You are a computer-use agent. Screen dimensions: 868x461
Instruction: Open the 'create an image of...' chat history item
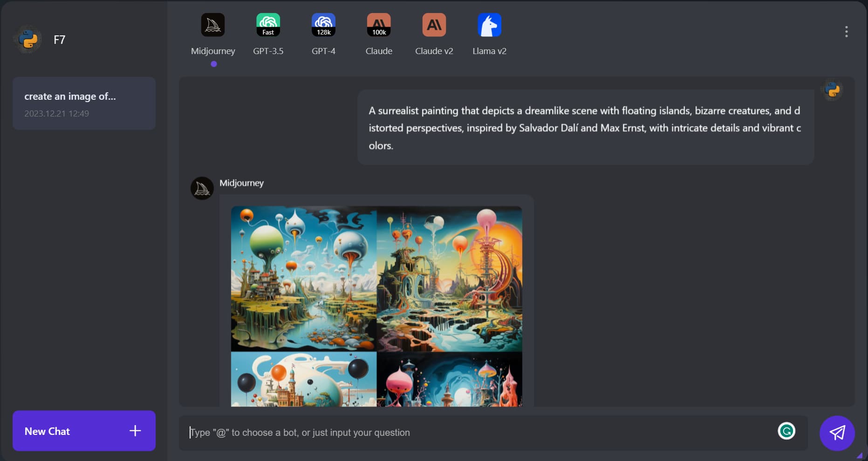[84, 103]
